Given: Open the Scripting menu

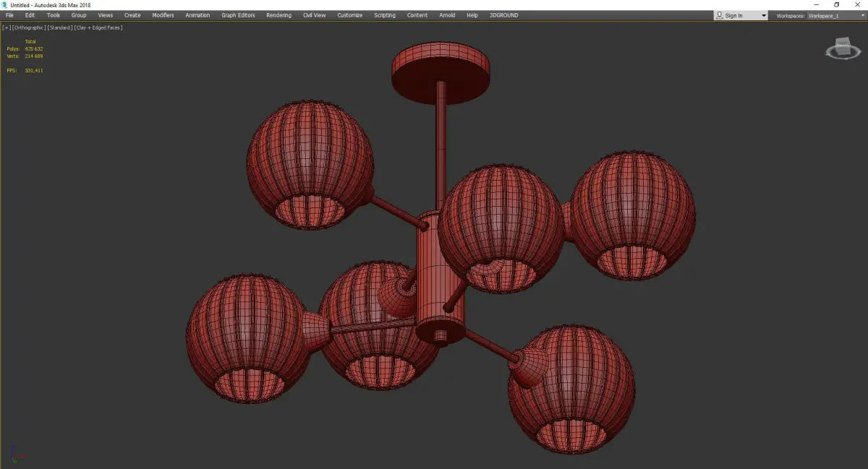Looking at the screenshot, I should 385,15.
